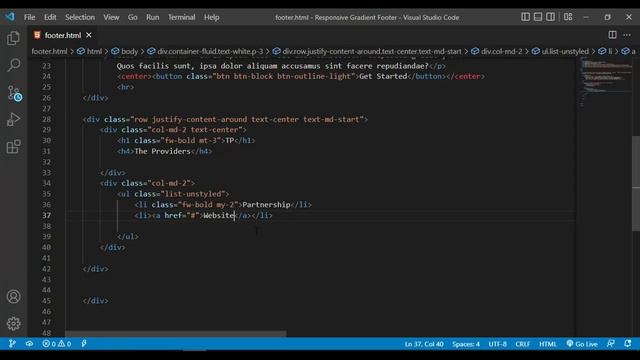Open the Run menu
640x360 pixels.
click(153, 17)
